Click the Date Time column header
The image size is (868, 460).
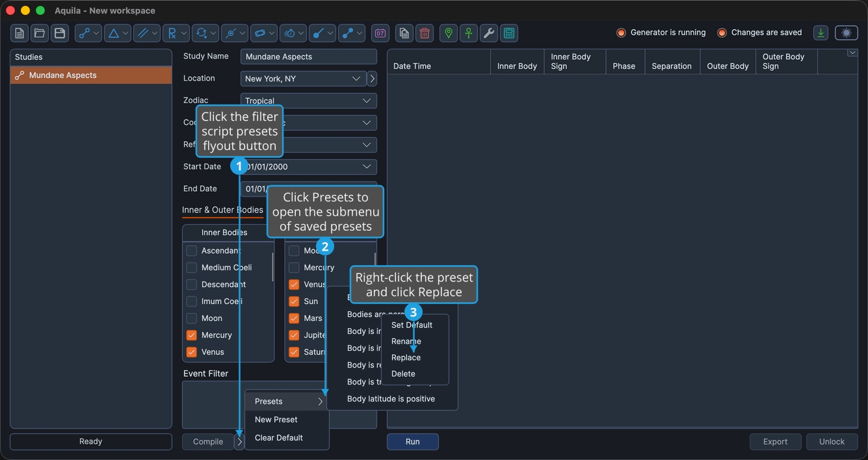439,62
